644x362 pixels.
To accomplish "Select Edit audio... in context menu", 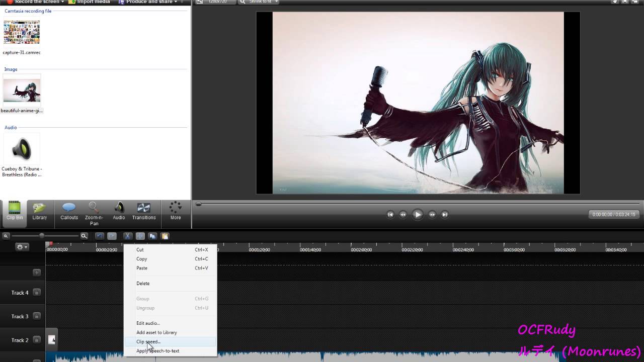I will 171,323.
